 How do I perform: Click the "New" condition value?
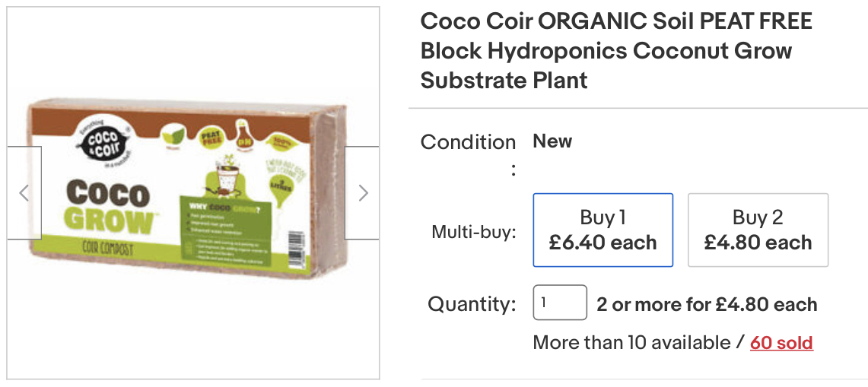(x=552, y=141)
